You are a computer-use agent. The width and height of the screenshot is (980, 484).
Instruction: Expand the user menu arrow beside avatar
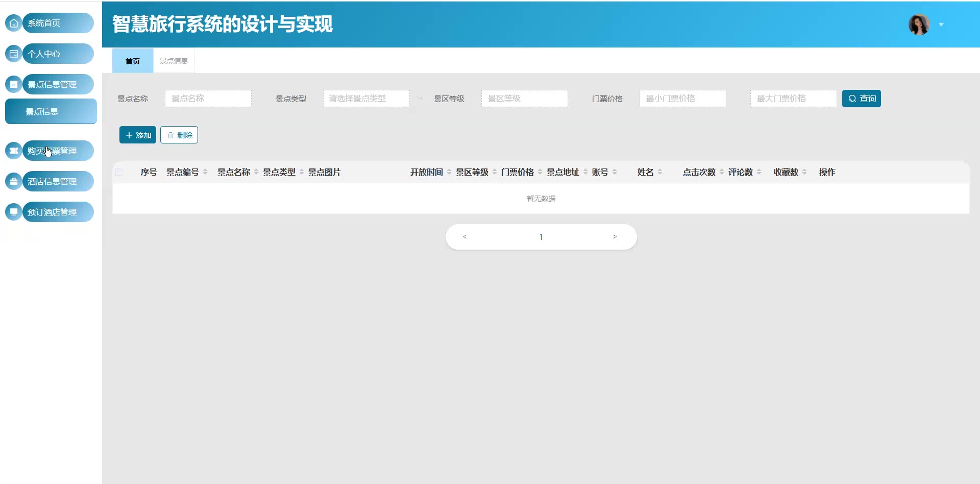pos(941,25)
